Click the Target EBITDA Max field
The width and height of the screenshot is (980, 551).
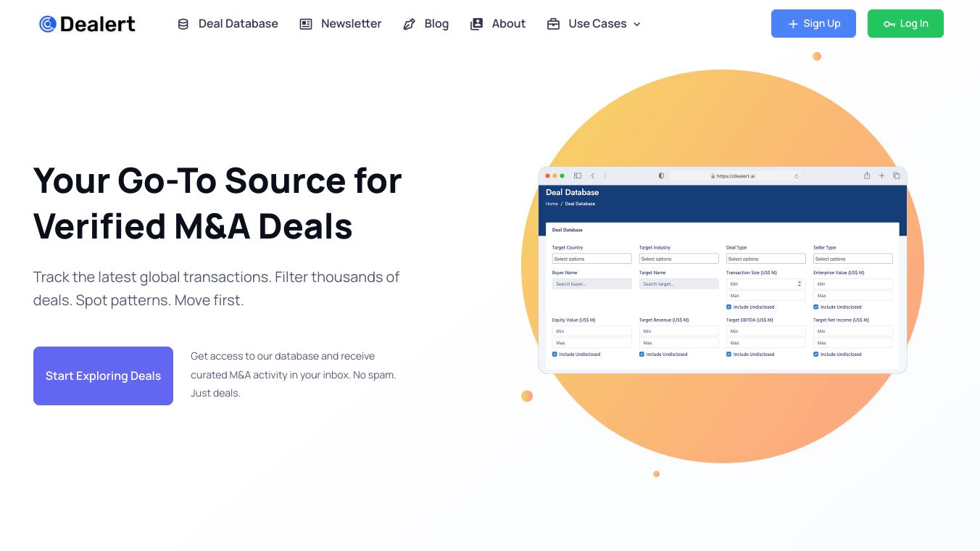tap(766, 343)
